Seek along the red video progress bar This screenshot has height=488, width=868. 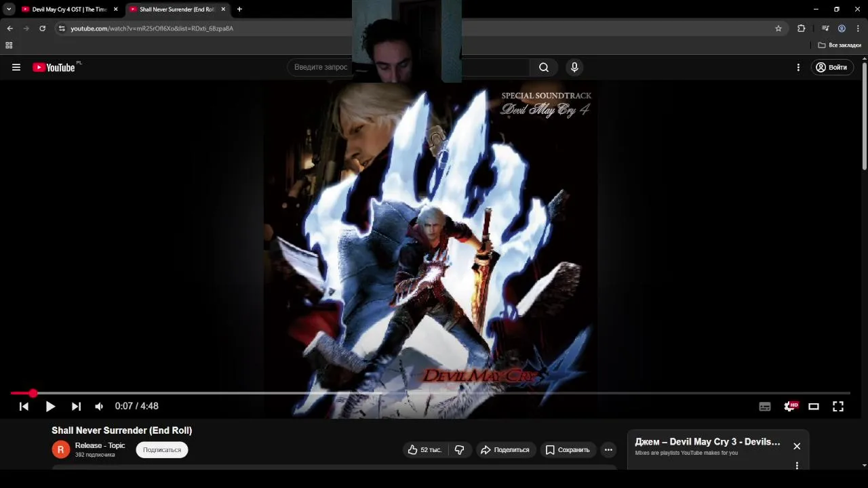(x=430, y=393)
